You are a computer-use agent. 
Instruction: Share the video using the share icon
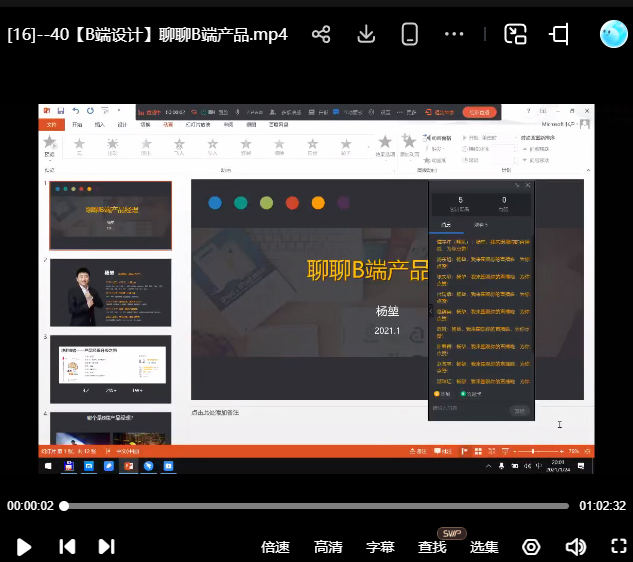321,34
